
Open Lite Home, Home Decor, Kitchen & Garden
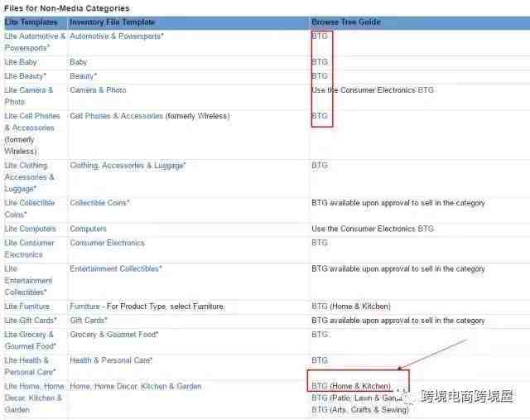[x=35, y=398]
